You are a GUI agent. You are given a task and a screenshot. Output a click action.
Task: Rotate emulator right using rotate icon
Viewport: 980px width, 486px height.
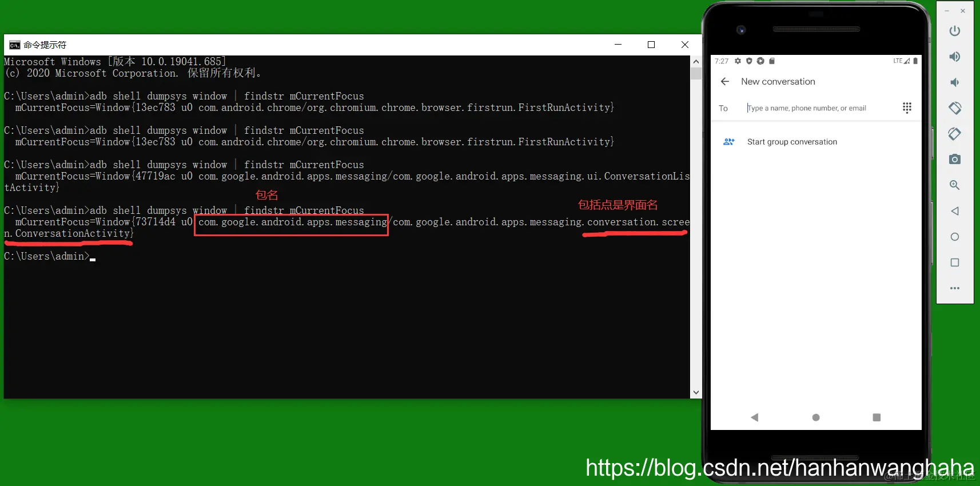coord(955,134)
